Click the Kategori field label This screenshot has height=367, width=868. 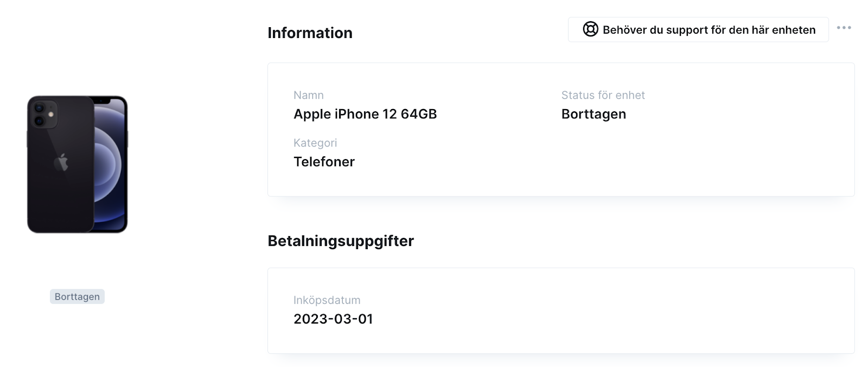[x=315, y=143]
